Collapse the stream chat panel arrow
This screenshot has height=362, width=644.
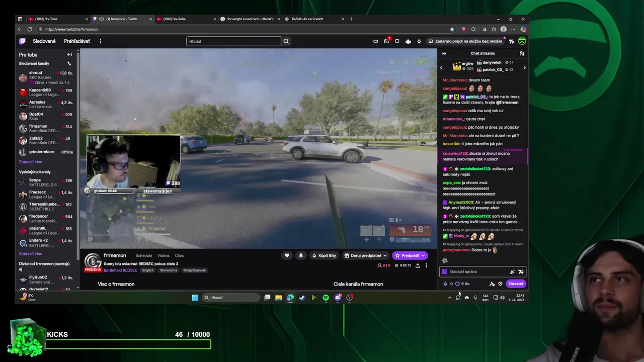point(444,53)
